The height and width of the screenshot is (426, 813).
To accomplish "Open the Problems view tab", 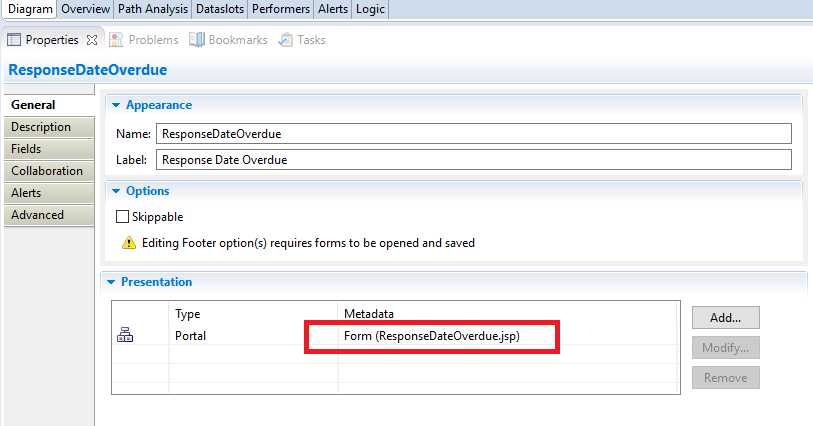I will 144,40.
